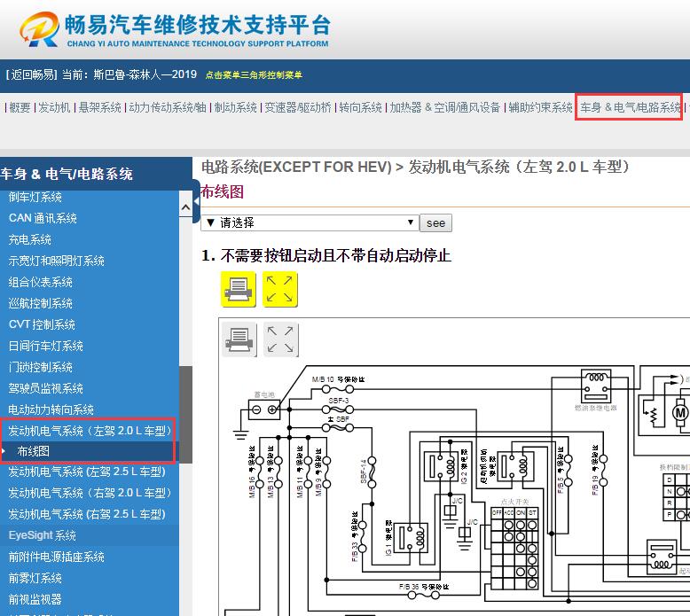690x616 pixels.
Task: Open the 动力传动系统/轴 menu
Action: click(168, 107)
